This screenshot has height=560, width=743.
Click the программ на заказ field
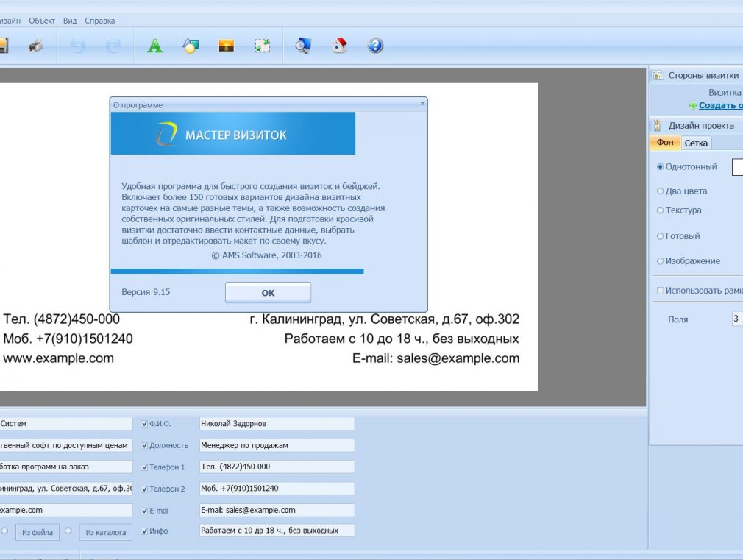click(x=66, y=467)
